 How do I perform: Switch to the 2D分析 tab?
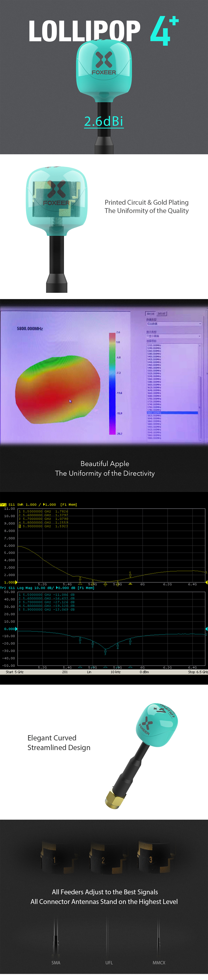[161, 314]
